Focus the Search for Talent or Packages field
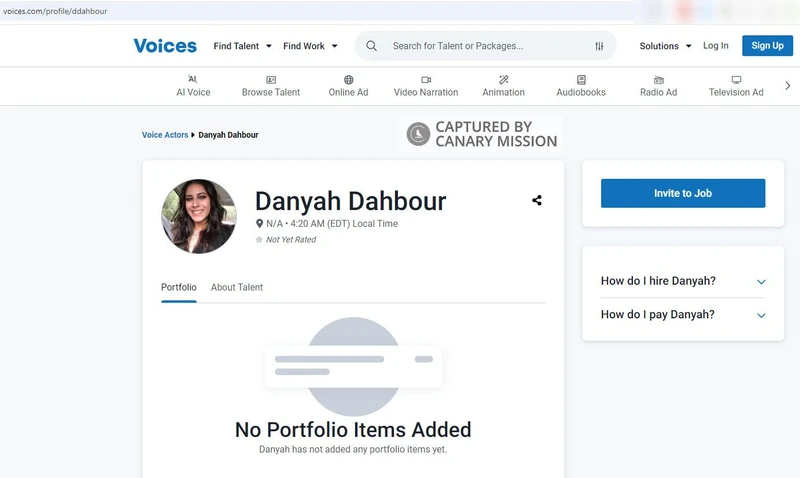800x478 pixels. pos(480,46)
